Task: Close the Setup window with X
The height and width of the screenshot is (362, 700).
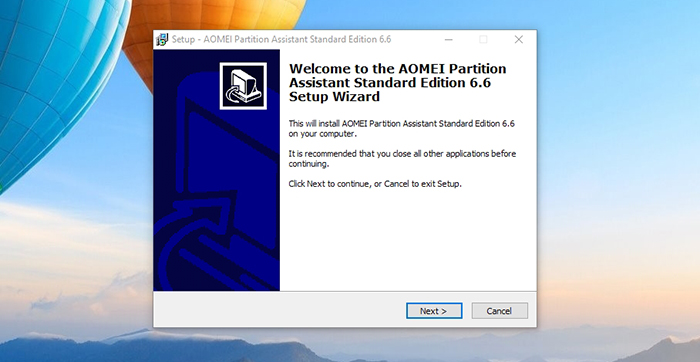Action: tap(519, 39)
